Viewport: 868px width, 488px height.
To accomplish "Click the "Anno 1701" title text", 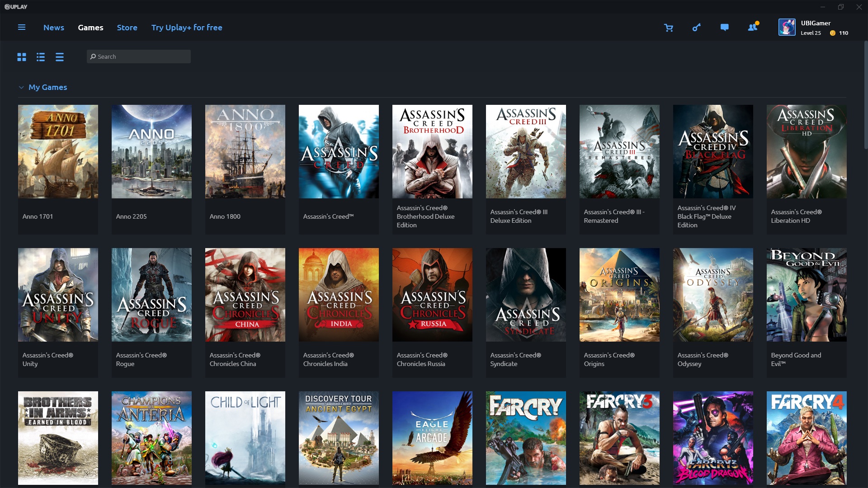I will coord(38,216).
